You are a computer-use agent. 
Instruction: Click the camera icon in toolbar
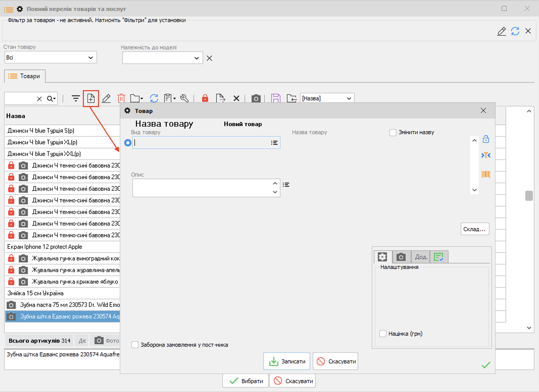click(x=256, y=98)
